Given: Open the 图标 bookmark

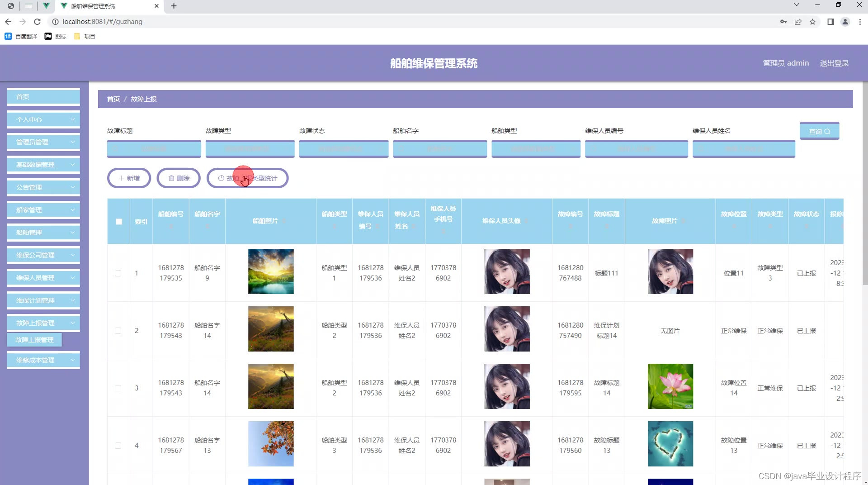Looking at the screenshot, I should [56, 36].
